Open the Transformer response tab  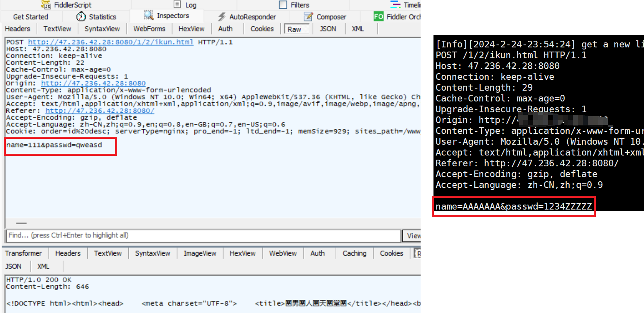tap(24, 253)
